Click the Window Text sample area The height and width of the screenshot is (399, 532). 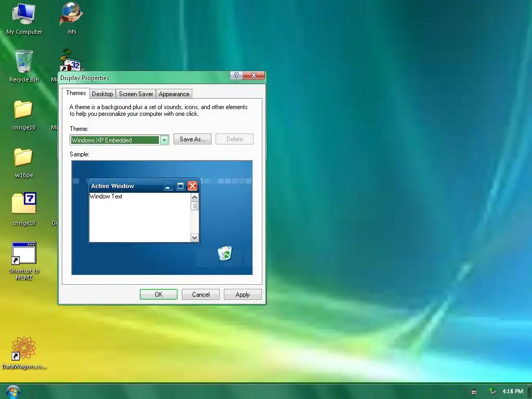tap(140, 217)
